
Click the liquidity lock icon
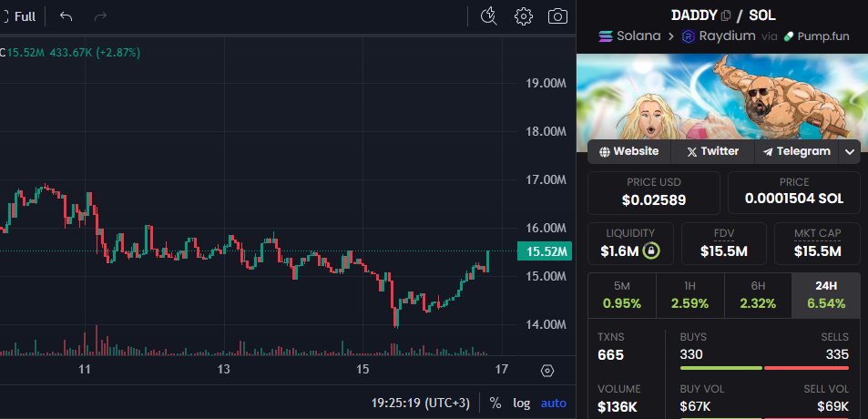[651, 251]
